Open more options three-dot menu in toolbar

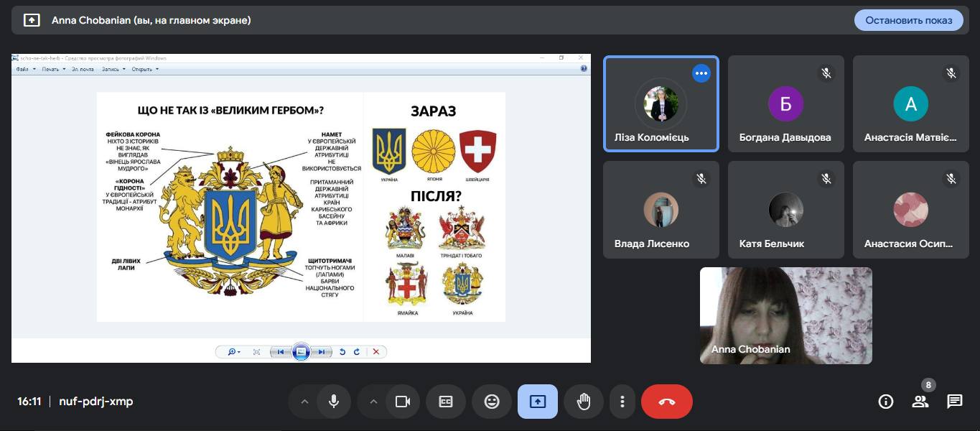[622, 402]
